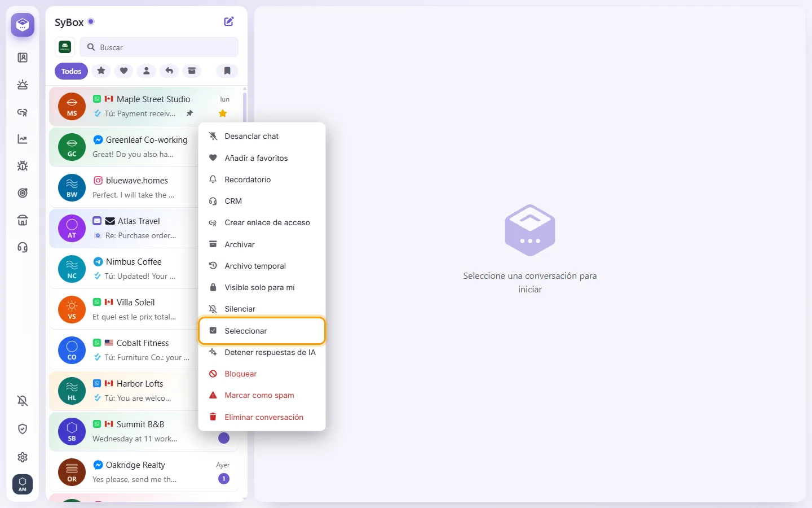812x508 pixels.
Task: Open the security shield sidebar icon
Action: point(23,429)
